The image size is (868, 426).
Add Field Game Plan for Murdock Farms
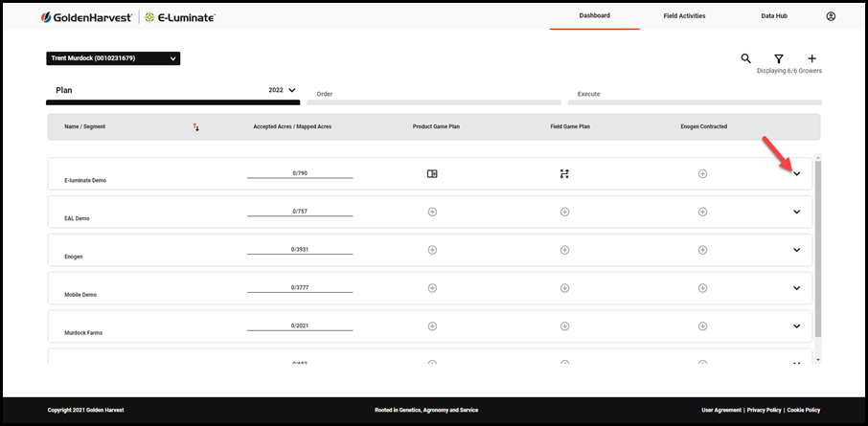[564, 326]
